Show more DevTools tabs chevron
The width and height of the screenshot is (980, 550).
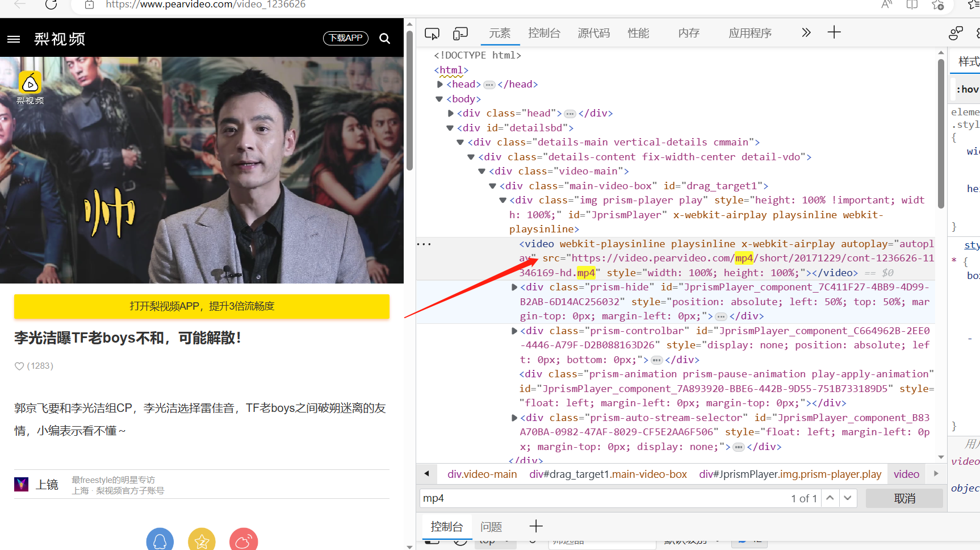pyautogui.click(x=806, y=32)
